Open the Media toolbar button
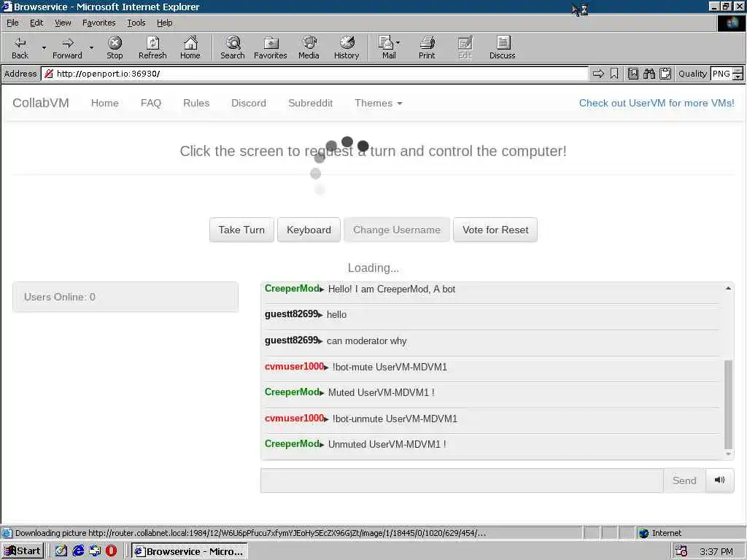 click(309, 47)
